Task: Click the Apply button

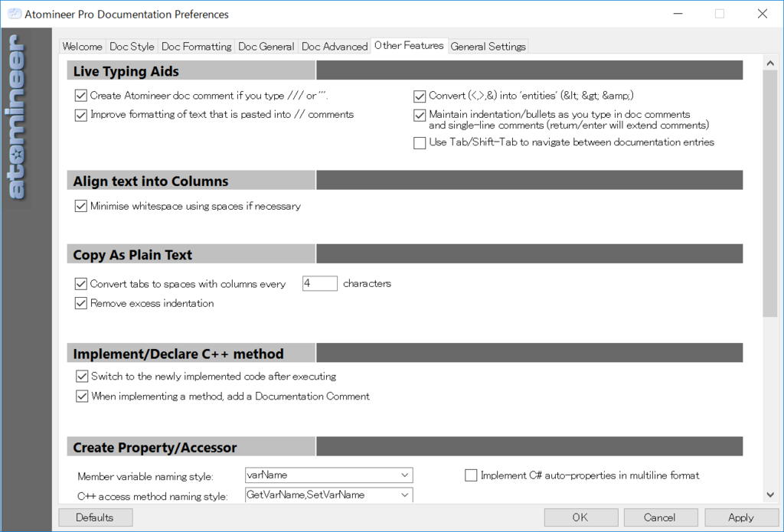Action: (741, 517)
